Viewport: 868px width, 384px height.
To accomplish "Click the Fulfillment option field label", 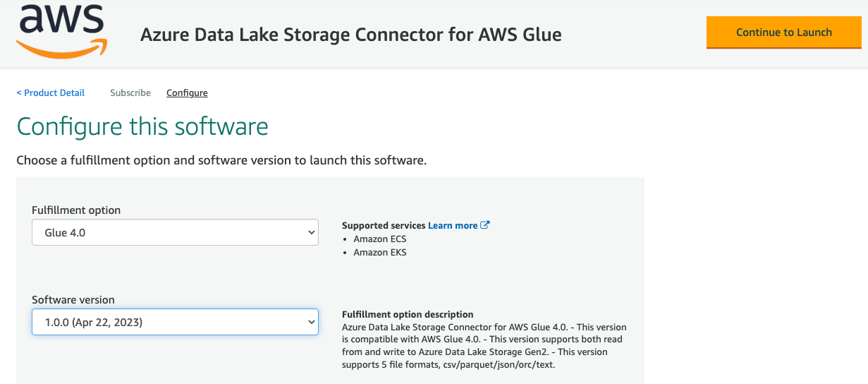I will pyautogui.click(x=76, y=210).
